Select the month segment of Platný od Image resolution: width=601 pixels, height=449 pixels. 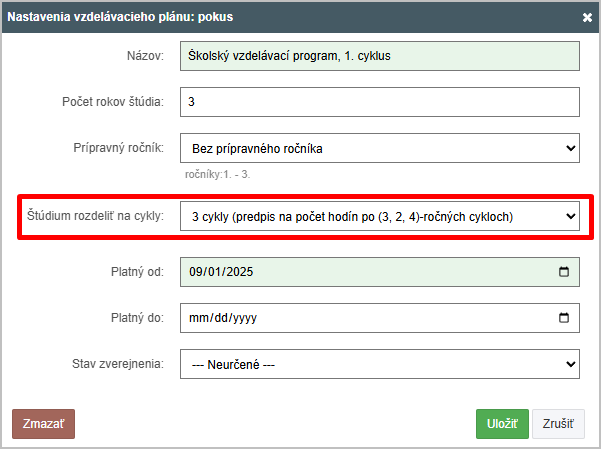tap(196, 272)
